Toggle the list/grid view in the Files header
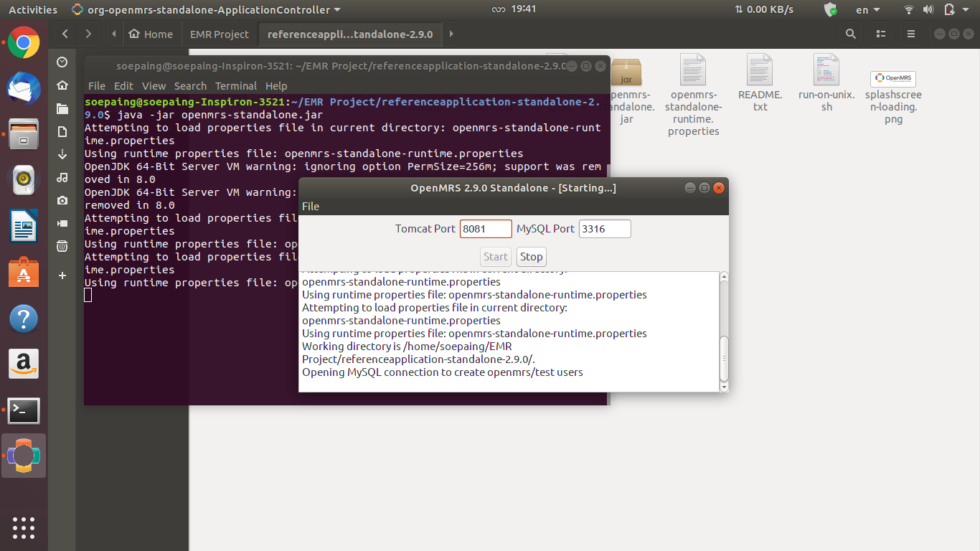The image size is (980, 551). (x=881, y=34)
